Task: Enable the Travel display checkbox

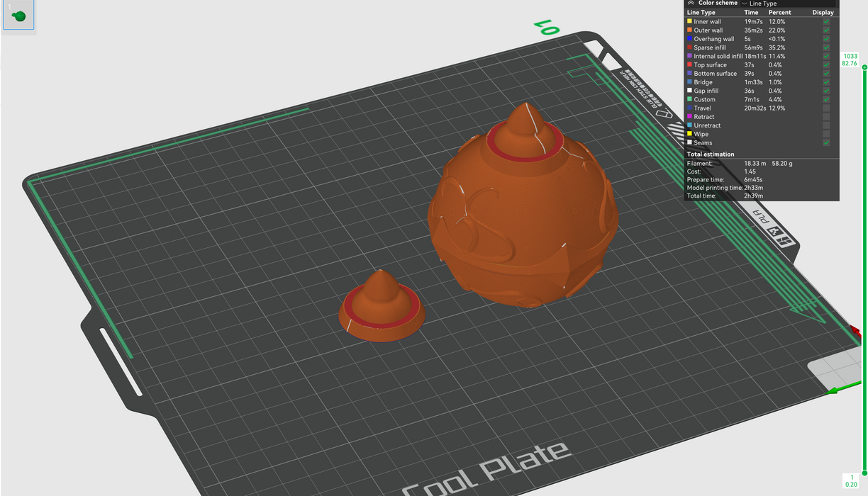Action: point(826,108)
